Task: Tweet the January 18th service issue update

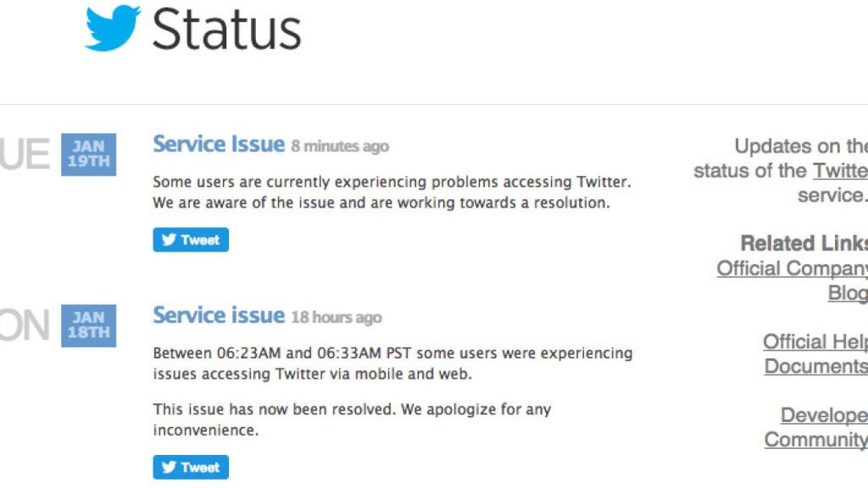Action: 191,467
